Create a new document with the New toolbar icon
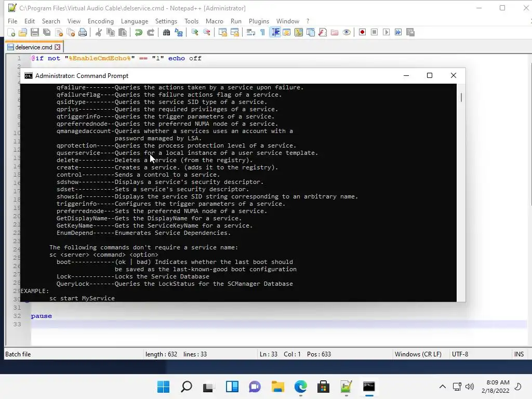The image size is (532, 399). pyautogui.click(x=11, y=32)
